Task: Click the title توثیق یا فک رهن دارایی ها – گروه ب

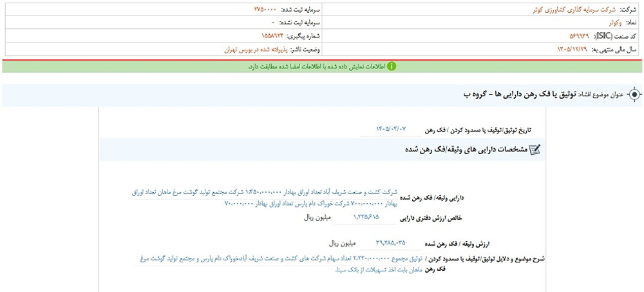Action: [521, 95]
